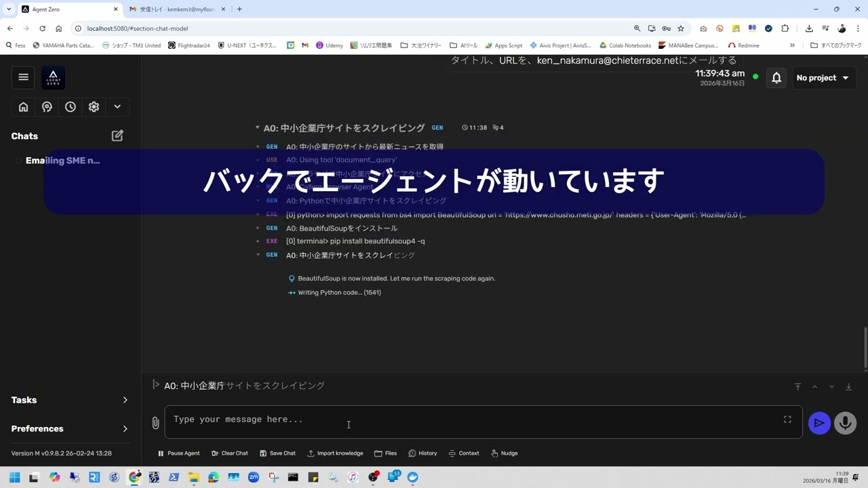Pause the running agent
Viewport: 868px width, 488px height.
(178, 453)
